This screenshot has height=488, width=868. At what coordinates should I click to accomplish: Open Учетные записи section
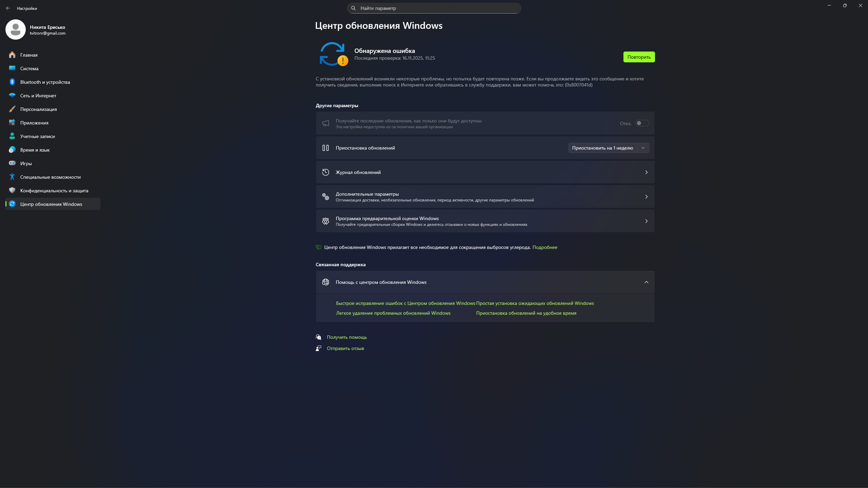[x=53, y=136]
